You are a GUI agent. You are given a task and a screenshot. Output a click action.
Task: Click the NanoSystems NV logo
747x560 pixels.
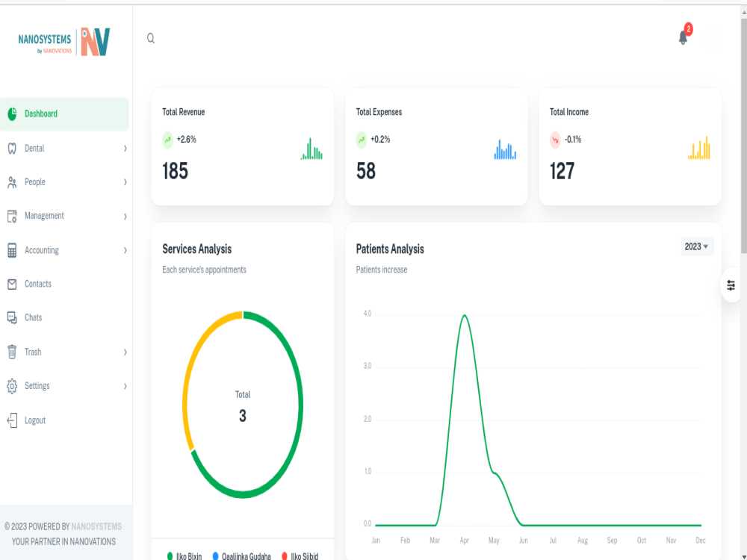tap(64, 42)
